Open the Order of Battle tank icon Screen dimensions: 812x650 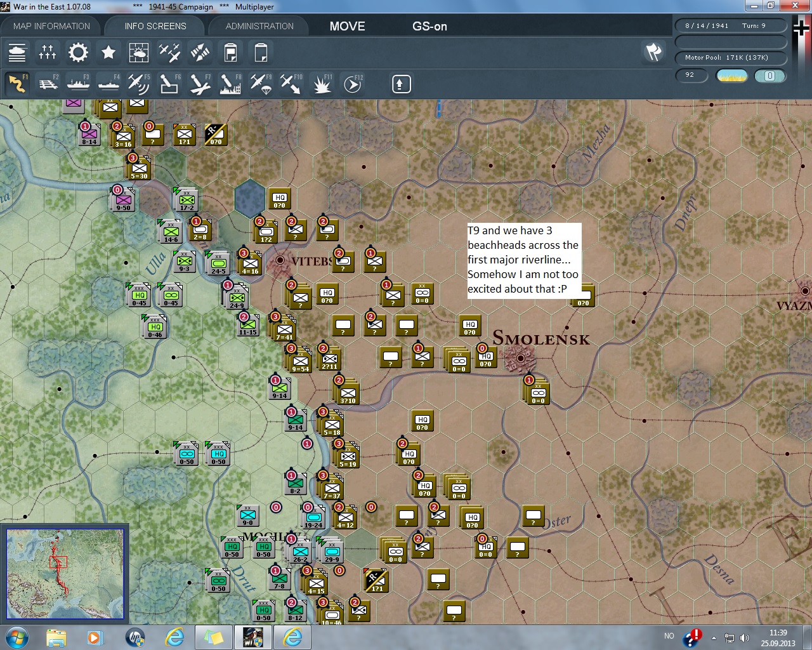(x=18, y=52)
